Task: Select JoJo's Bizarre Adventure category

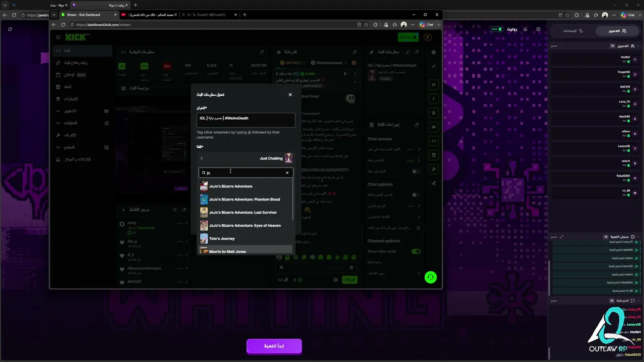Action: point(245,186)
